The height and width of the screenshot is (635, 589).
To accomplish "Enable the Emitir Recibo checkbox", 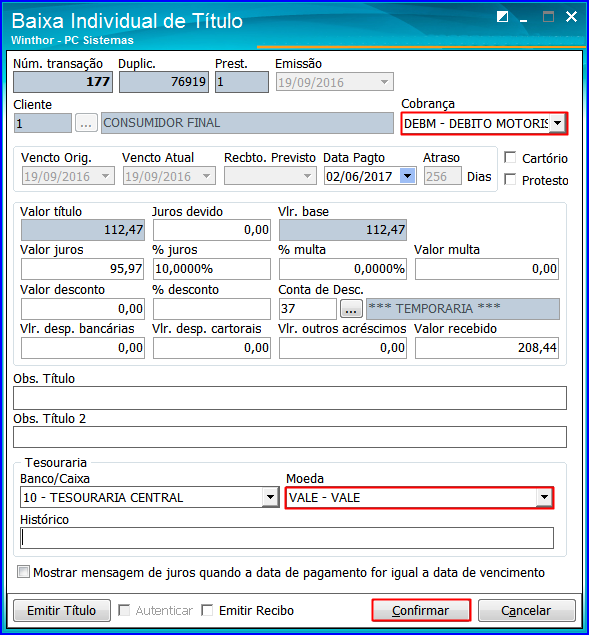I will (x=207, y=610).
